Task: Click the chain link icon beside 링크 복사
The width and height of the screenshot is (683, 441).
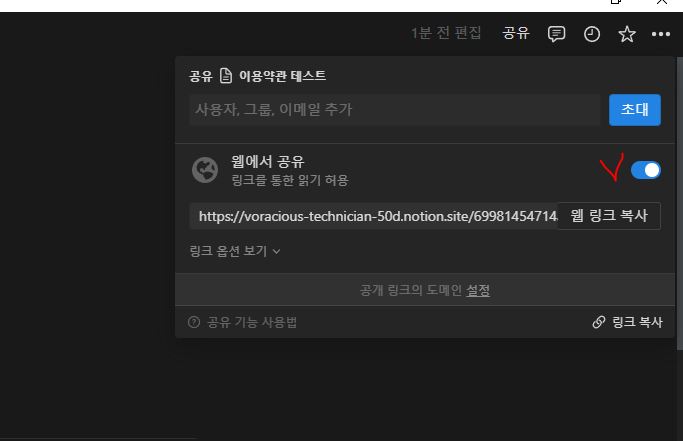Action: click(599, 322)
